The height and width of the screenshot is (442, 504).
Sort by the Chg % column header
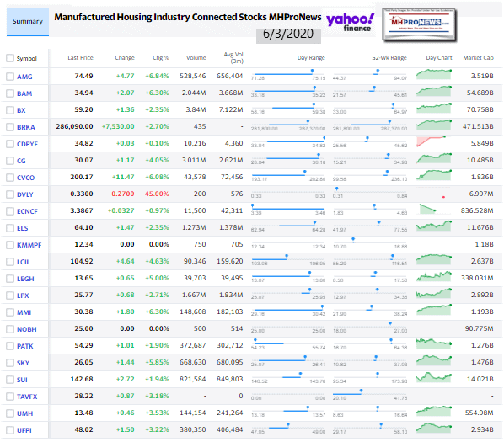[x=161, y=58]
